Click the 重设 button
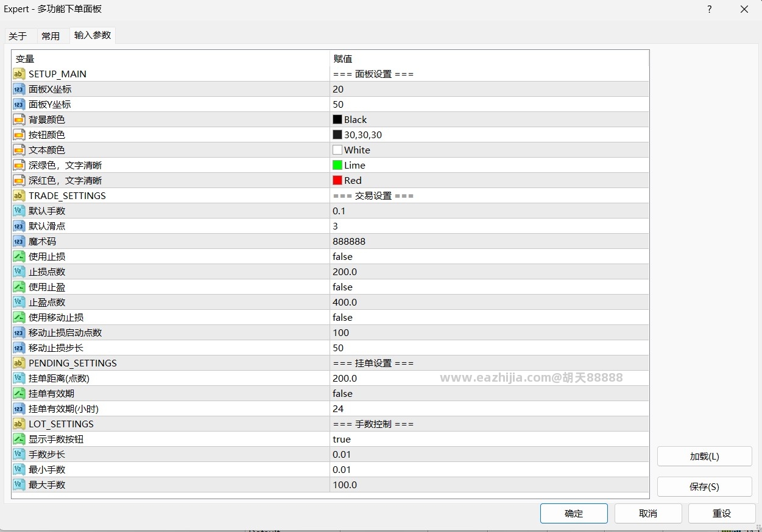This screenshot has width=762, height=532. tap(722, 513)
